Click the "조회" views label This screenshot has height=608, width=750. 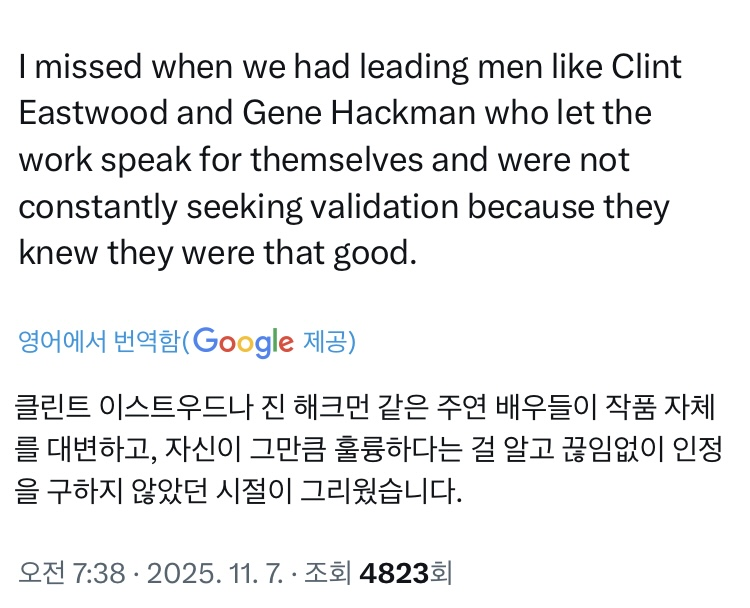point(328,573)
